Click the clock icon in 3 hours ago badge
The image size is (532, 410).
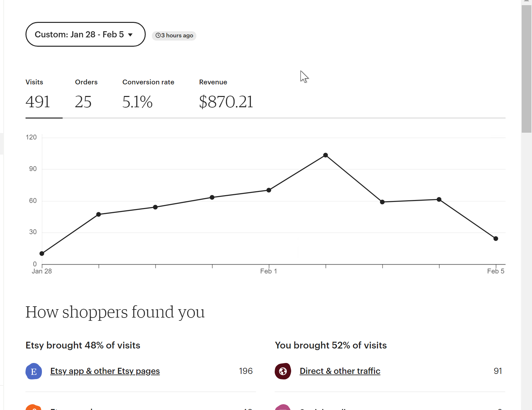(158, 35)
